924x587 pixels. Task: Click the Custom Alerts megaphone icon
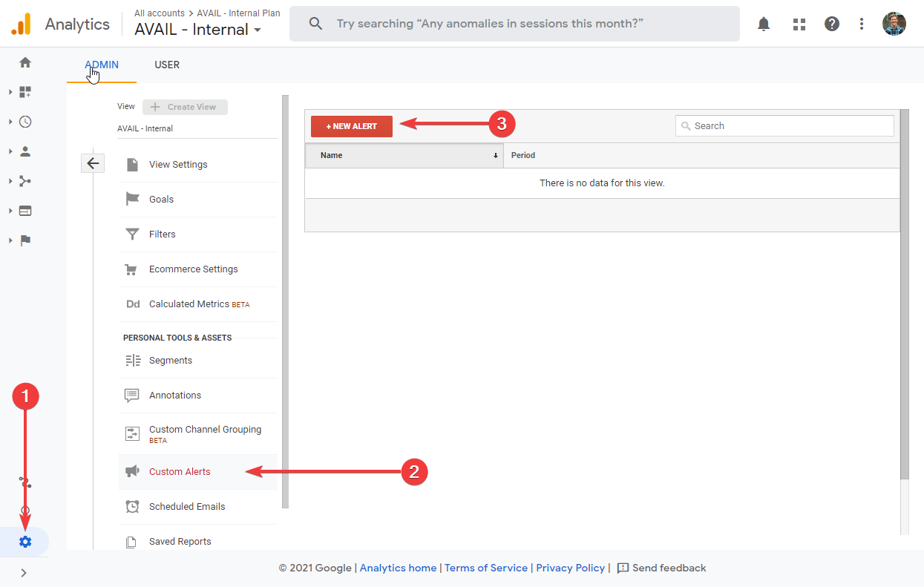click(132, 472)
